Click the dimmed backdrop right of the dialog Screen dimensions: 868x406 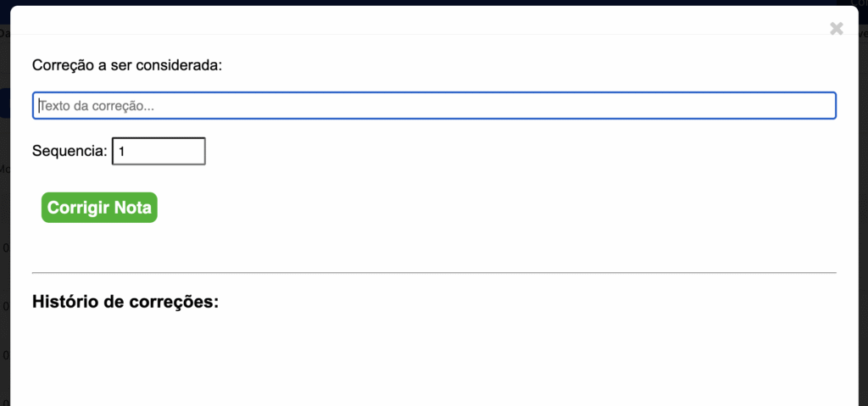pos(863,254)
